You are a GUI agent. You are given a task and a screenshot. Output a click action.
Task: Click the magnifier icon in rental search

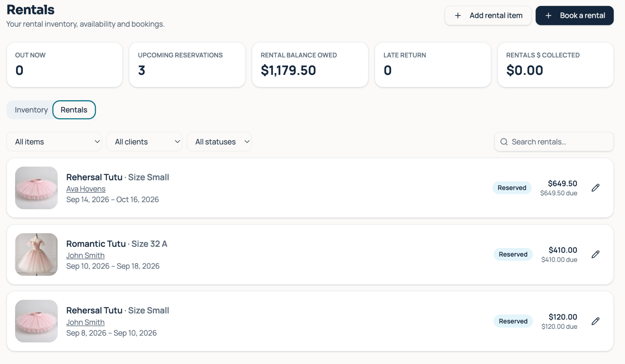(x=504, y=142)
